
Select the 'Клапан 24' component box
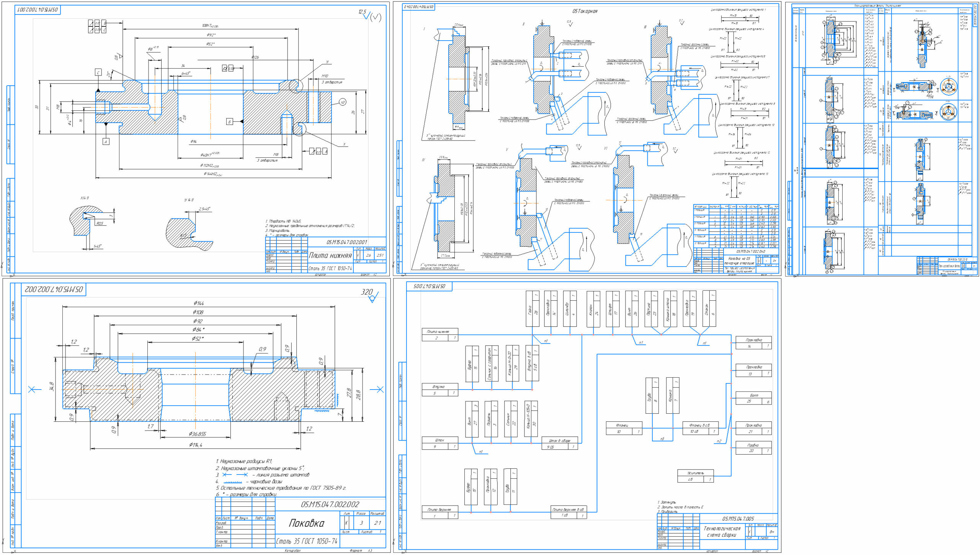click(x=593, y=309)
